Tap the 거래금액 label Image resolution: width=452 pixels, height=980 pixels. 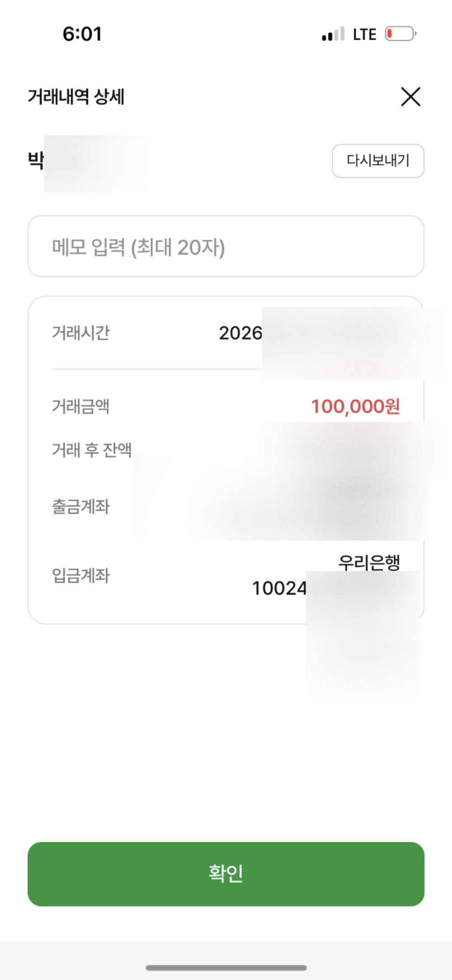(x=81, y=406)
